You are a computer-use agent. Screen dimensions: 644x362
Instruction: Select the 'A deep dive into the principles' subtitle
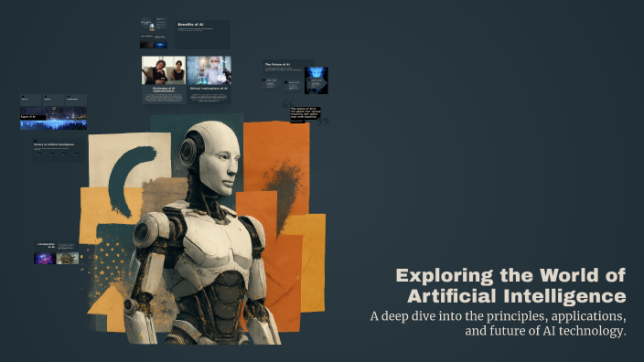[x=499, y=324]
